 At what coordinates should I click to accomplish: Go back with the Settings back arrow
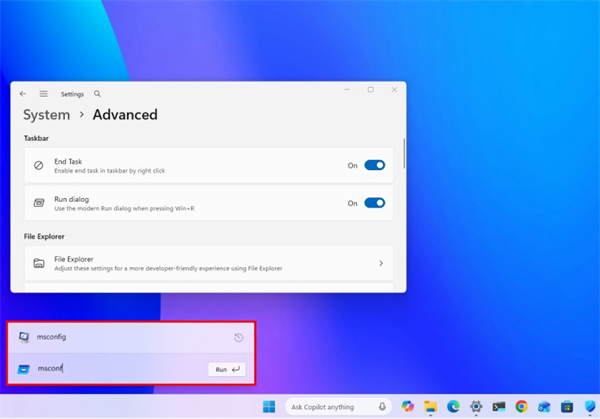pyautogui.click(x=23, y=94)
